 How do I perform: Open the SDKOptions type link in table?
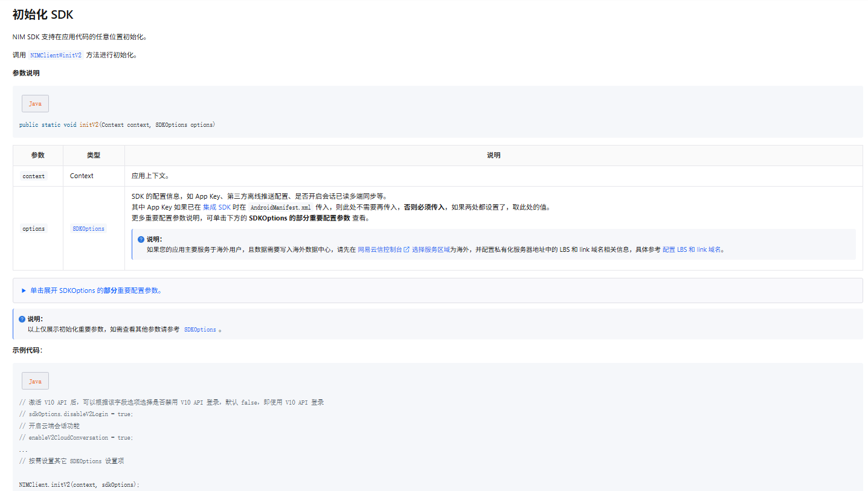[88, 229]
